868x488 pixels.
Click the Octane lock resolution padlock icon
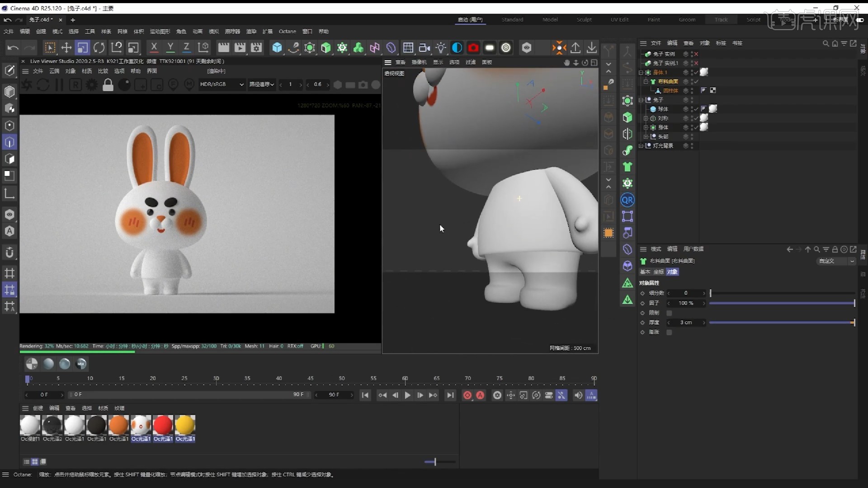[x=108, y=84]
